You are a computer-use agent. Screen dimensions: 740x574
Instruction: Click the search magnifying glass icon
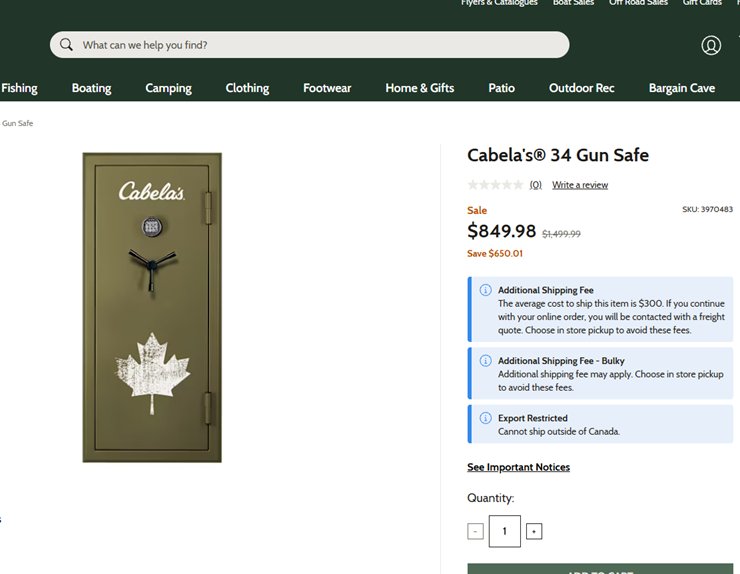(x=67, y=45)
